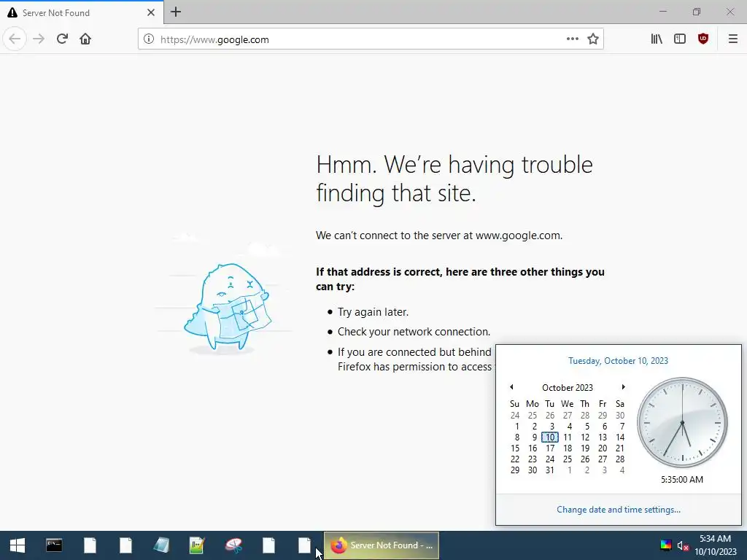Click the October 2023 calendar header
Image resolution: width=747 pixels, height=560 pixels.
pos(568,388)
